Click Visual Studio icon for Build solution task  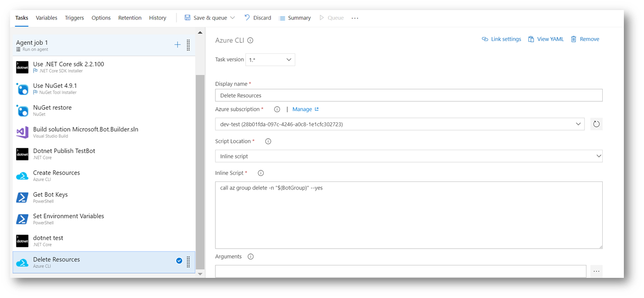click(x=22, y=132)
